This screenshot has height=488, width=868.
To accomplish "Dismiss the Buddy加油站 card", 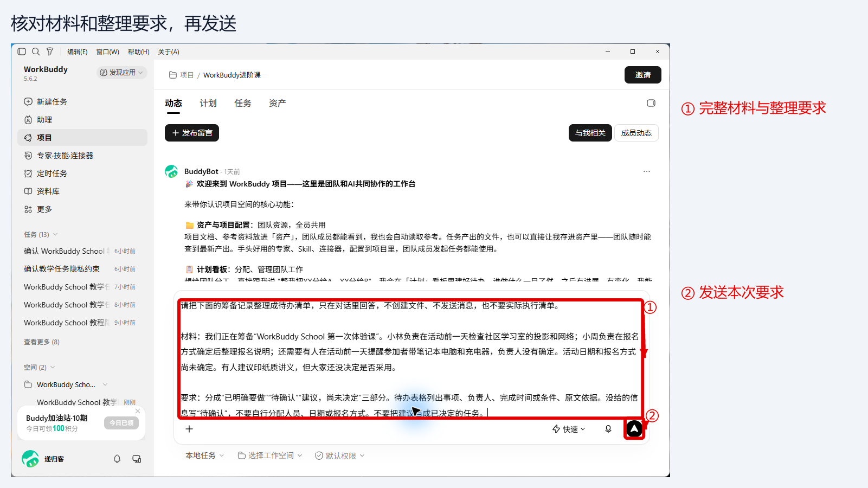I will [x=138, y=411].
